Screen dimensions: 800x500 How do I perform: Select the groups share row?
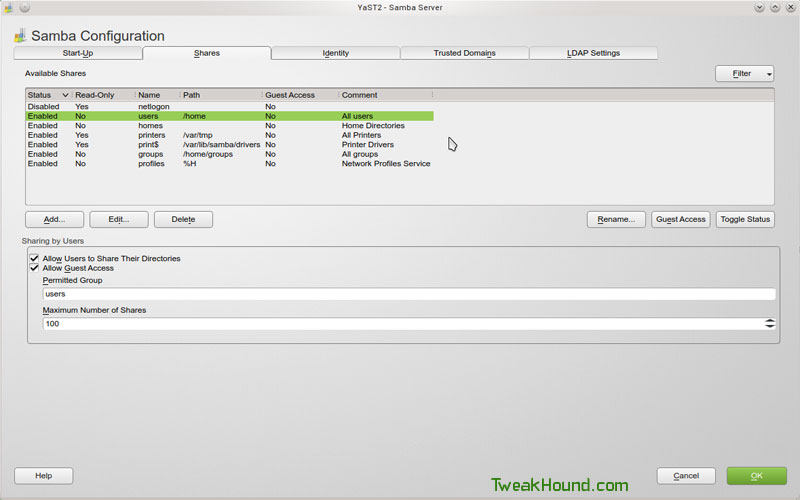(x=230, y=154)
